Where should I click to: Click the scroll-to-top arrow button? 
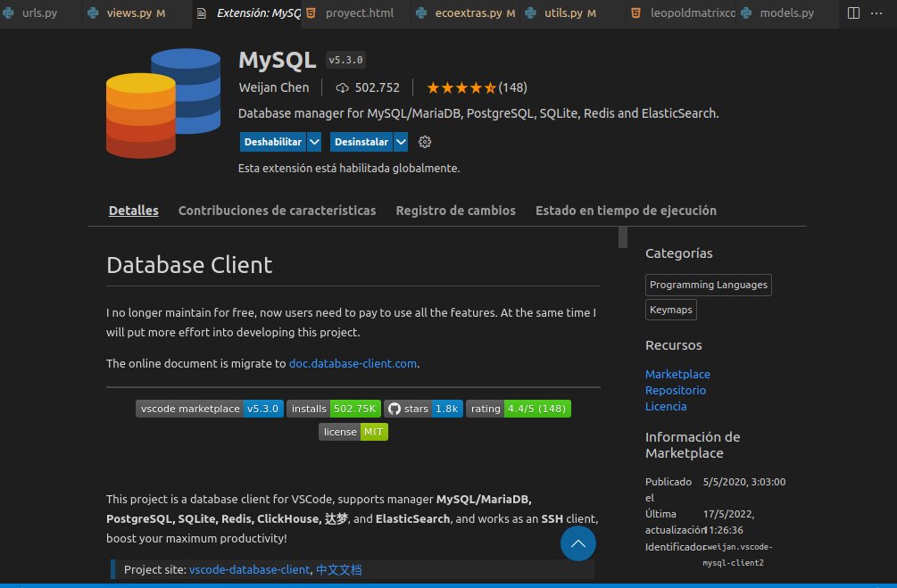pyautogui.click(x=577, y=543)
